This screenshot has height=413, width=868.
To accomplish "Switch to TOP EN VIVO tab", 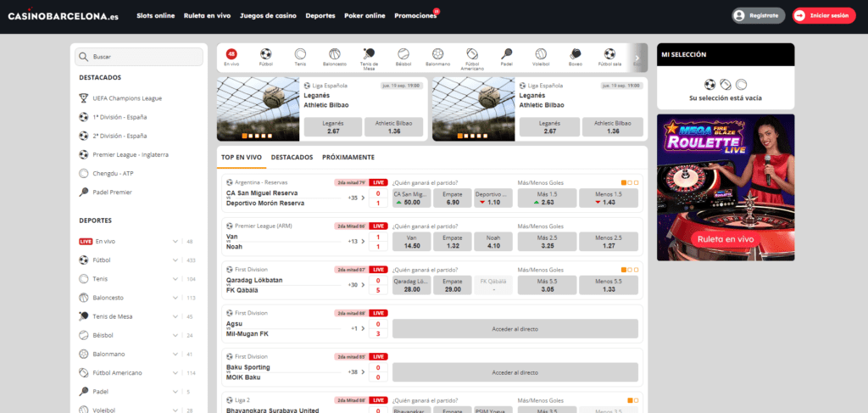I will pos(242,157).
